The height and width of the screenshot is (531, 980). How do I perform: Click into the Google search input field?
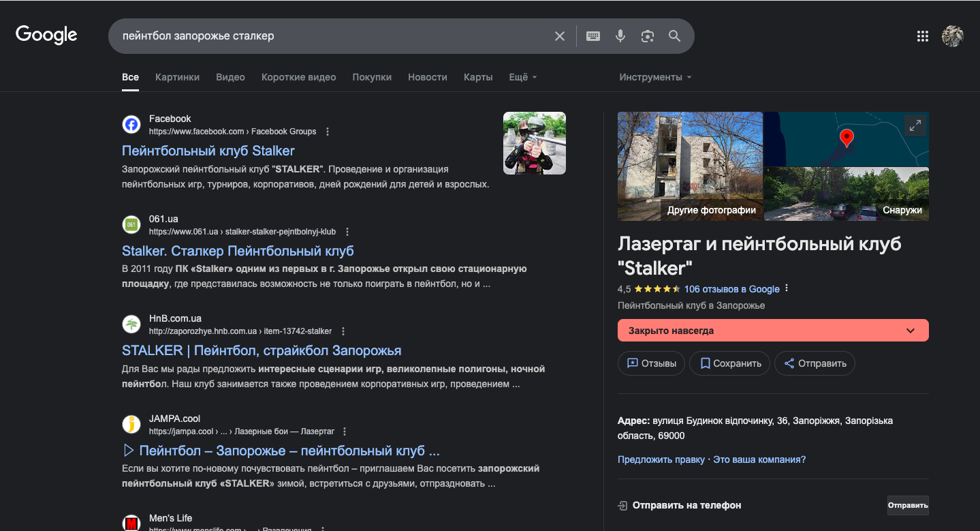pyautogui.click(x=327, y=36)
